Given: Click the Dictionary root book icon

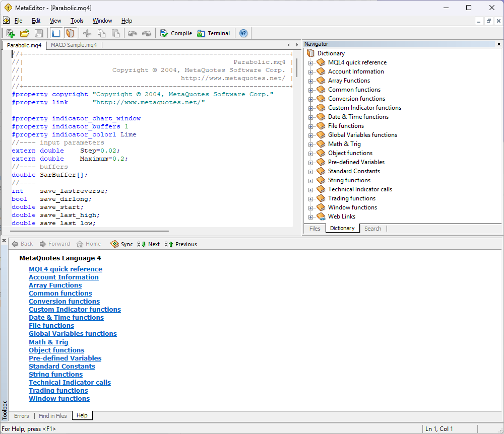Looking at the screenshot, I should [x=310, y=53].
